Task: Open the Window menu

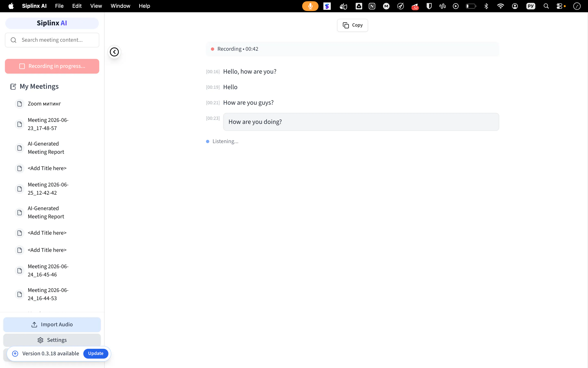Action: pos(120,6)
